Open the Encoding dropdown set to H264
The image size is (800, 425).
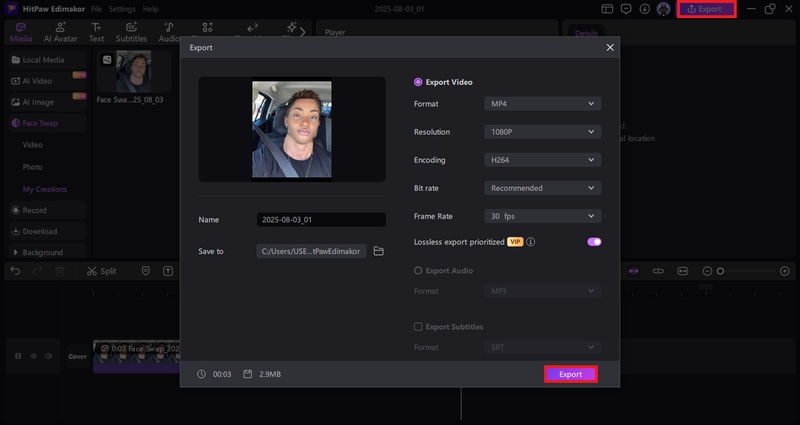click(542, 160)
